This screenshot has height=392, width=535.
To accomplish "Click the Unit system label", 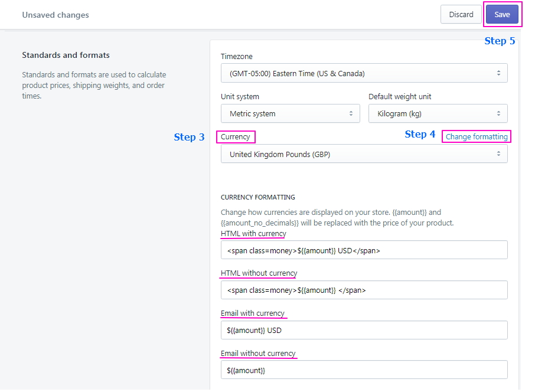I will click(x=240, y=97).
